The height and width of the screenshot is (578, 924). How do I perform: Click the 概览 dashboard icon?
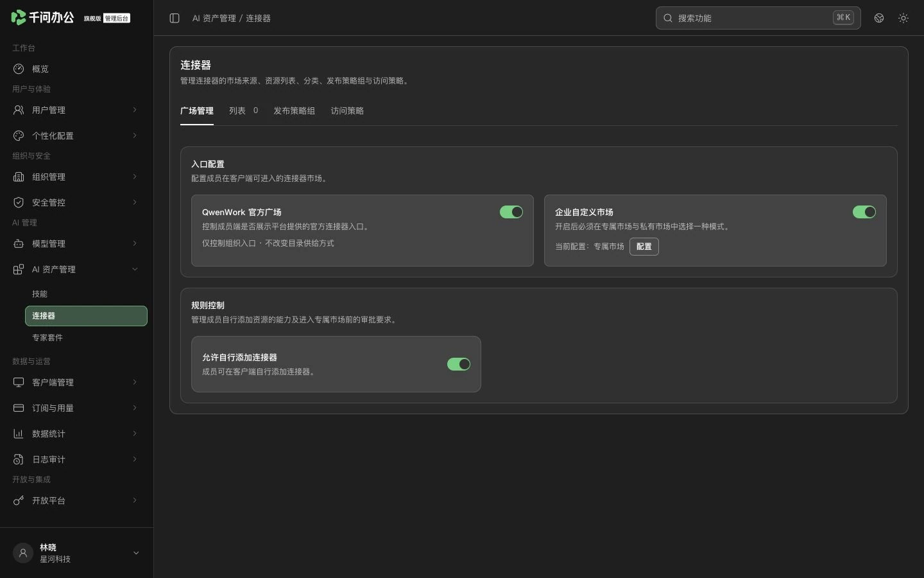19,69
